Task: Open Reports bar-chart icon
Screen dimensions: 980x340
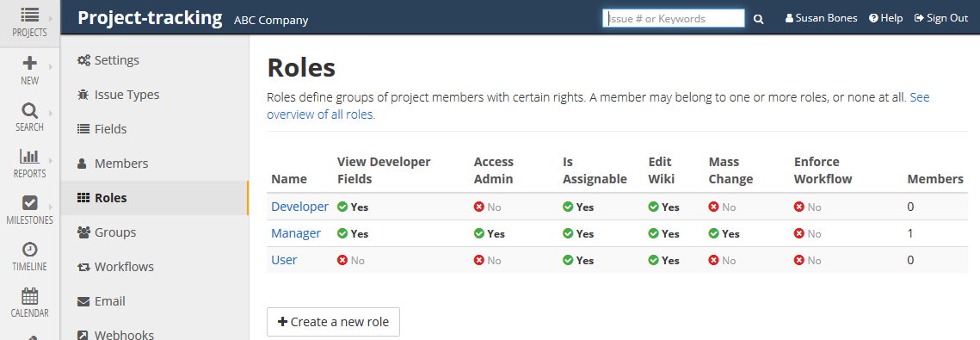Action: [29, 157]
